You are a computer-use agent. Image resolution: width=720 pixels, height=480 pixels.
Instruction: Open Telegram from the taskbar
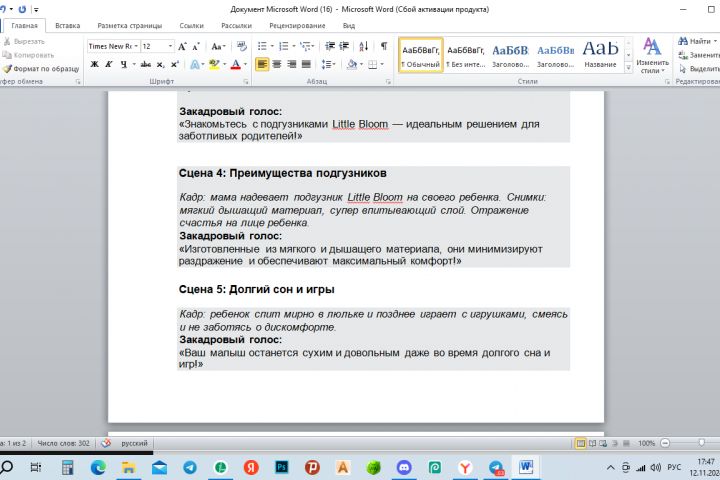point(190,468)
